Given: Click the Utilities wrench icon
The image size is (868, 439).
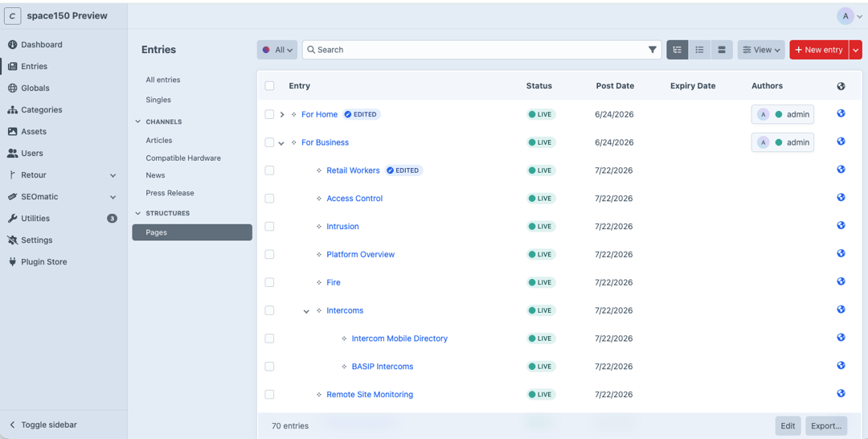Looking at the screenshot, I should tap(12, 218).
